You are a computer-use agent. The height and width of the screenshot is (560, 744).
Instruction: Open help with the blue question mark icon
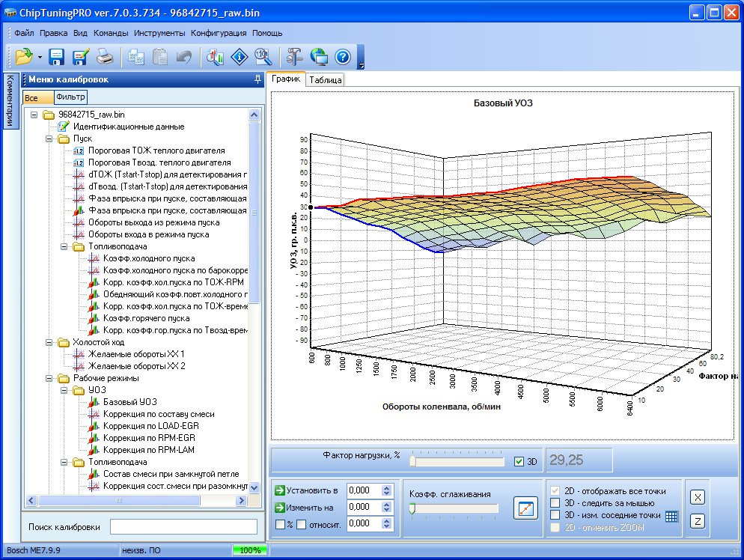tap(343, 57)
